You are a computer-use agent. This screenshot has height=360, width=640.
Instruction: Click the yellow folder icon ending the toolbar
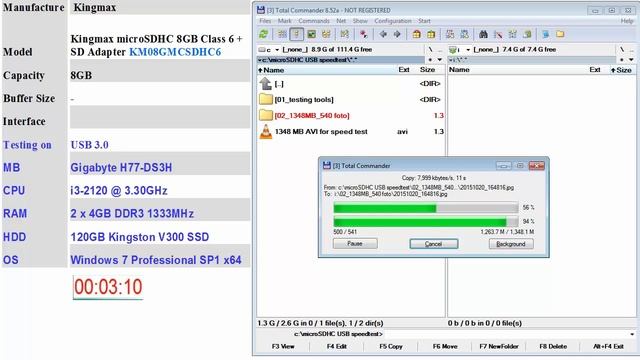coord(560,34)
